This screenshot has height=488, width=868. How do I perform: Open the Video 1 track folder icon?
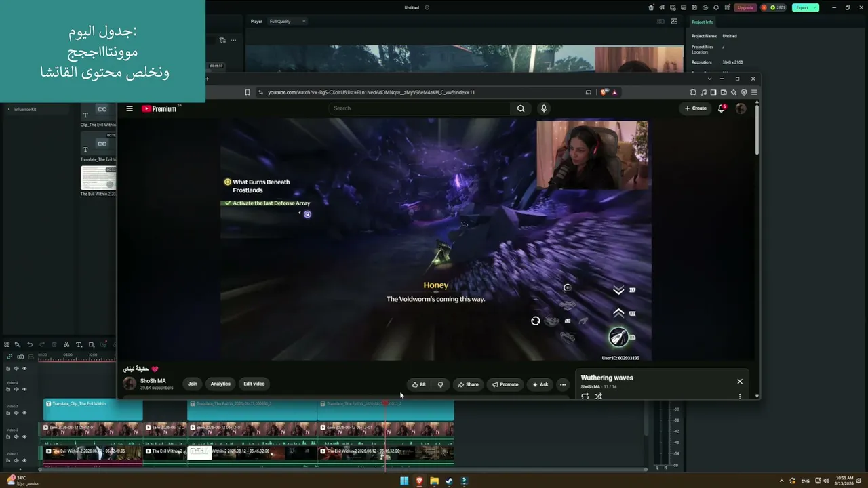tap(8, 460)
